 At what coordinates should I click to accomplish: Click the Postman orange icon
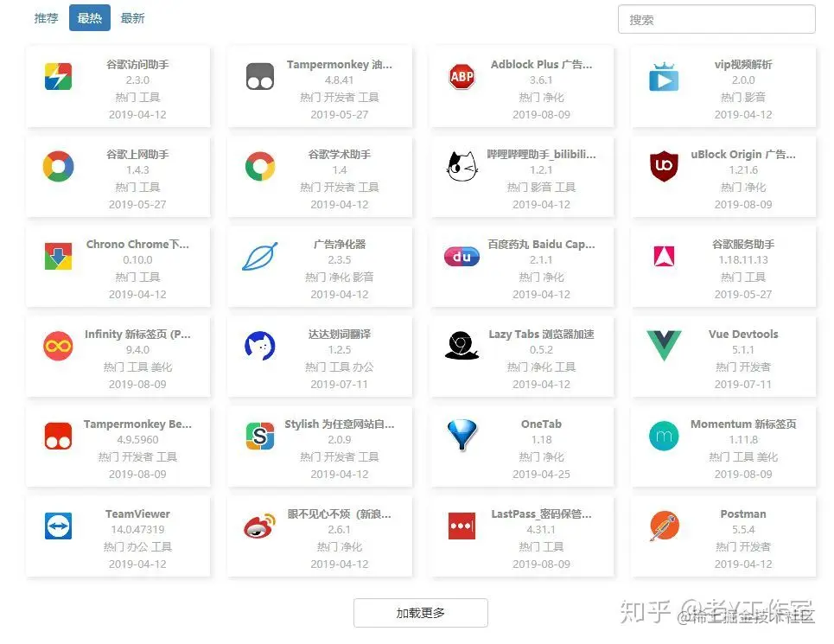664,526
